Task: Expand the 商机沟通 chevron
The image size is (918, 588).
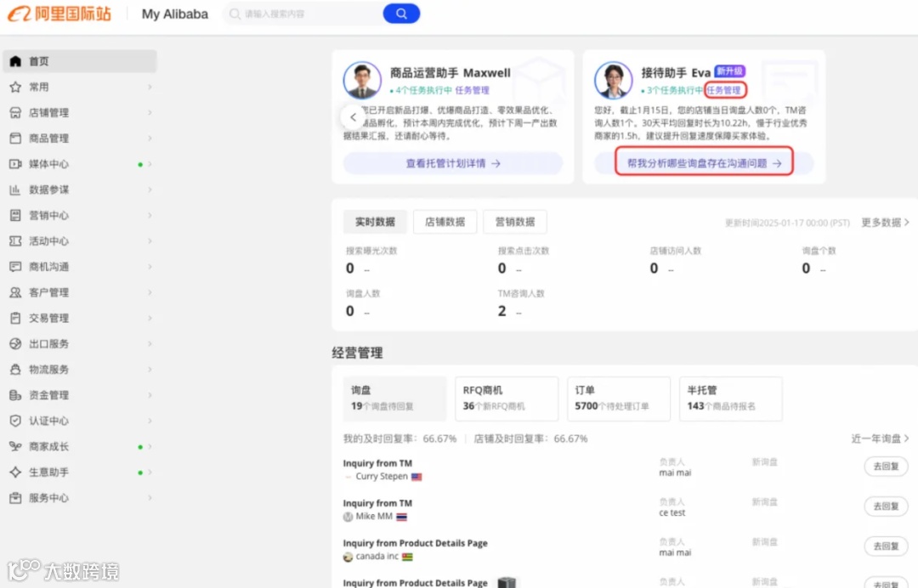Action: pyautogui.click(x=150, y=267)
